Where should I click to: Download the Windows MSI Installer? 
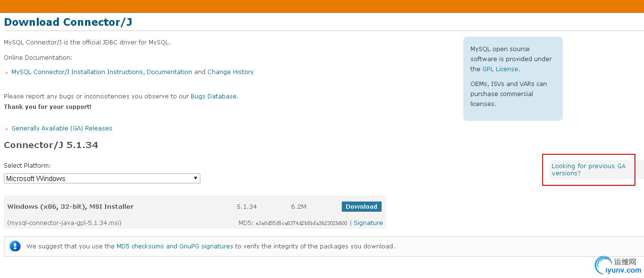click(x=361, y=207)
